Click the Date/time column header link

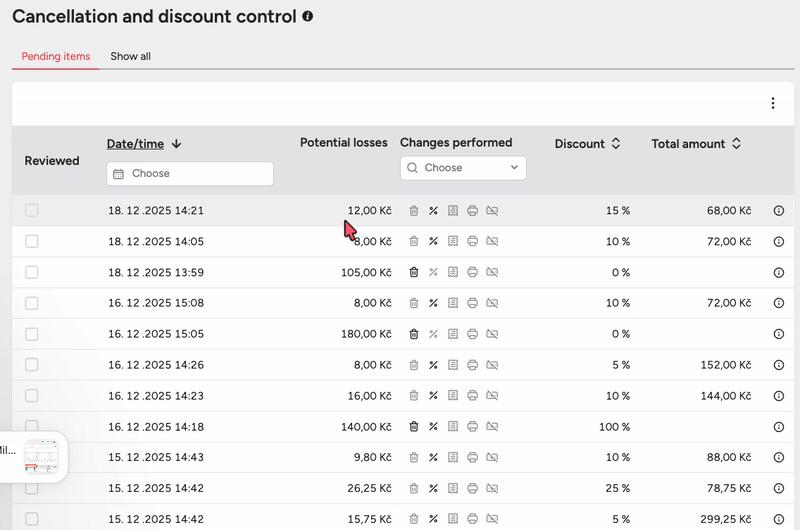tap(135, 144)
